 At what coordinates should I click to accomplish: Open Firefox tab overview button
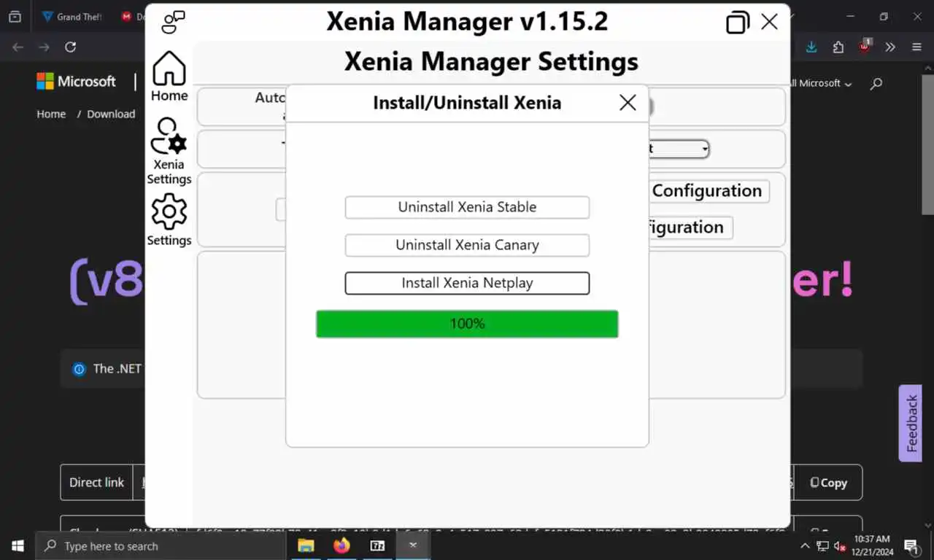(15, 16)
